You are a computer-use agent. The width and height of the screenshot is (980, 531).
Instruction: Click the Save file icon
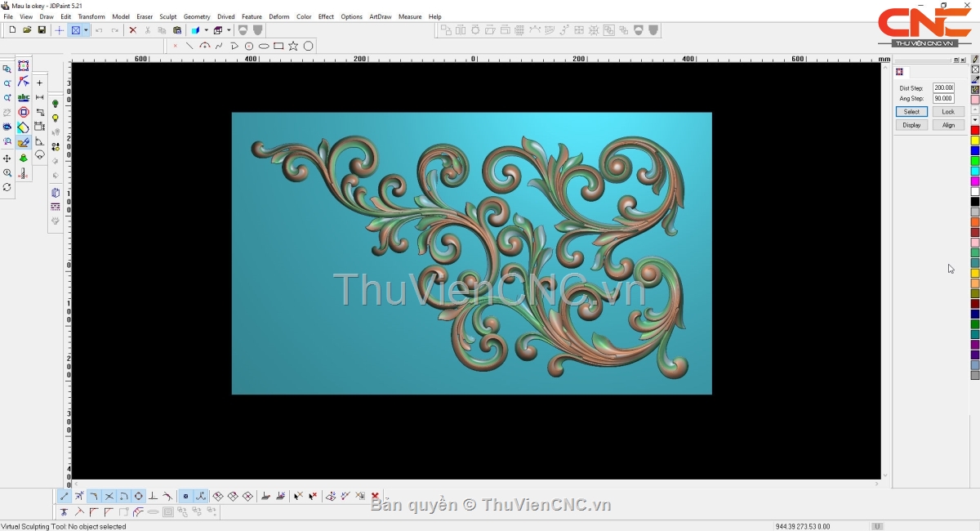point(42,30)
